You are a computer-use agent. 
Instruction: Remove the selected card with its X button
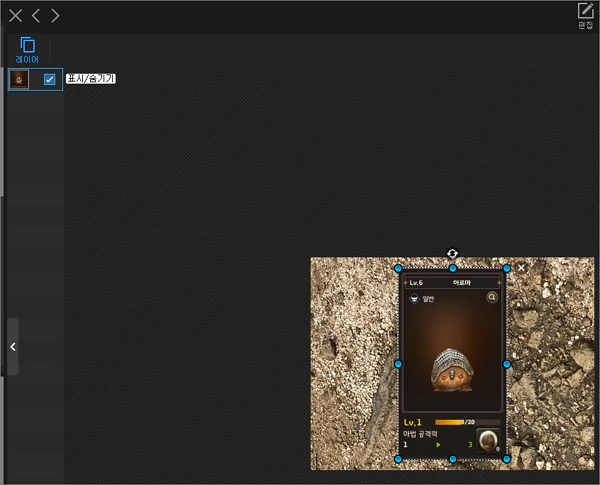(521, 268)
